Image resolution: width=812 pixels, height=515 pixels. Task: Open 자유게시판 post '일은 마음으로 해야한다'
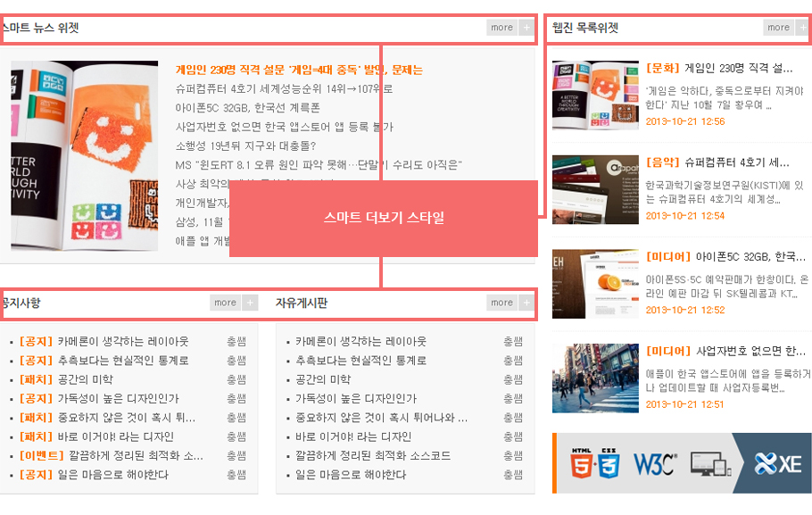click(x=351, y=475)
